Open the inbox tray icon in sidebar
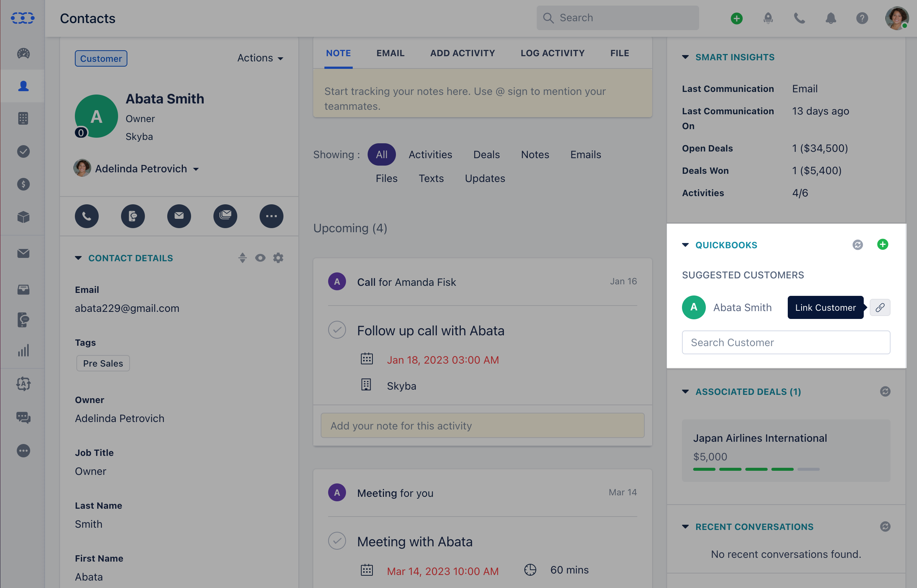The image size is (917, 588). click(23, 290)
